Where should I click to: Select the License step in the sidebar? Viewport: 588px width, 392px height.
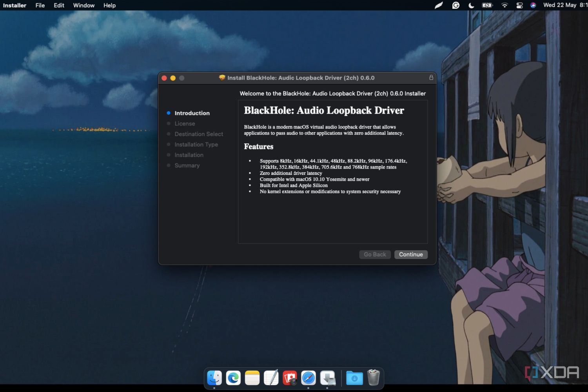click(185, 123)
